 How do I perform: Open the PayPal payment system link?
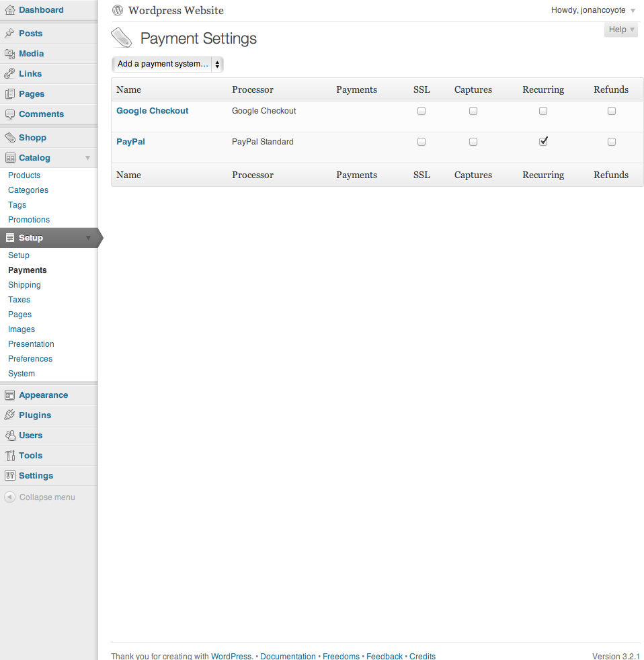130,142
